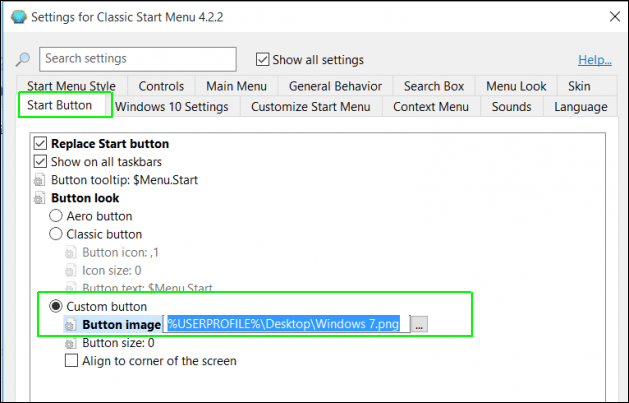Viewport: 629px width, 403px height.
Task: Click the magnifier search icon
Action: (x=22, y=60)
